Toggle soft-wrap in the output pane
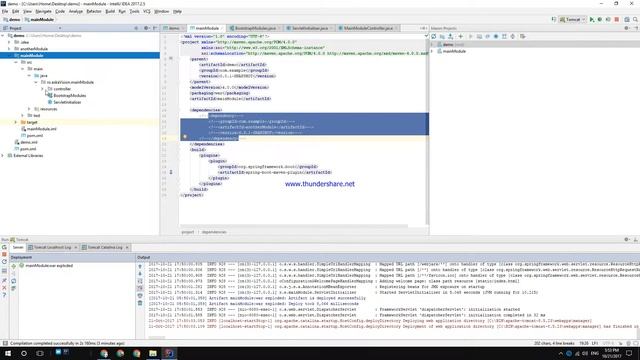The width and height of the screenshot is (640, 360). pyautogui.click(x=140, y=281)
